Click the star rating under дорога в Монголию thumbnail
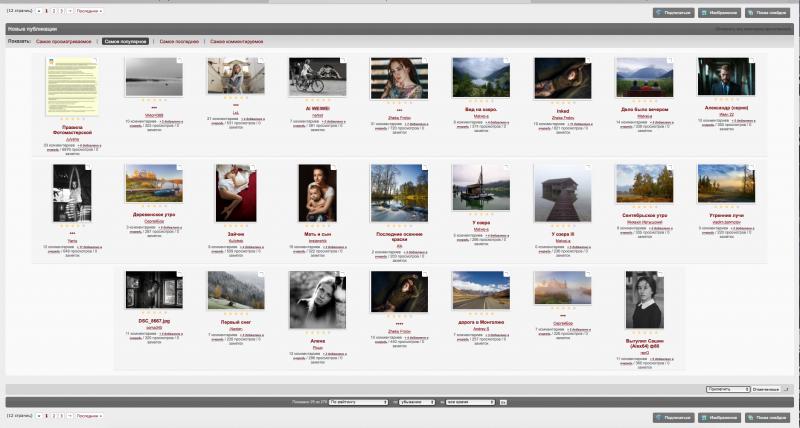 click(481, 314)
